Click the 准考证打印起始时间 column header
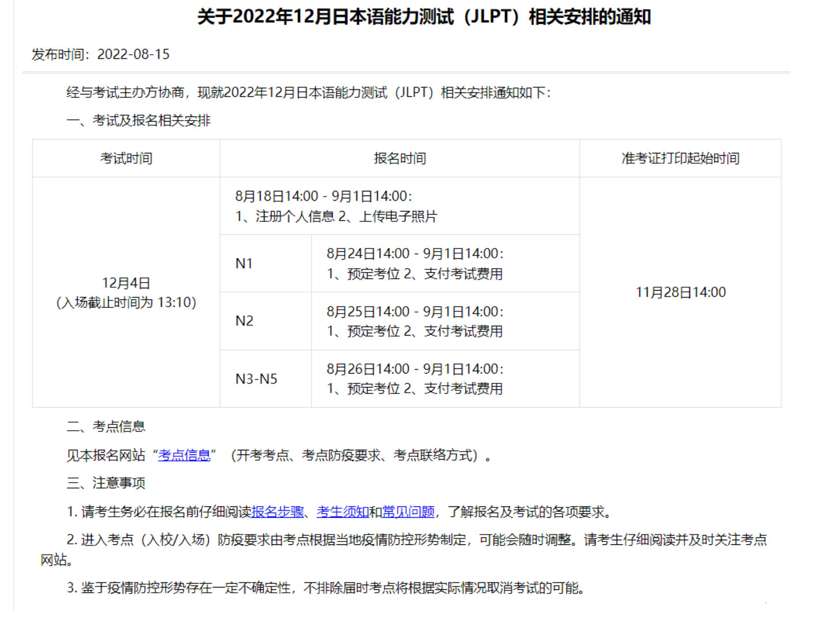Image resolution: width=840 pixels, height=617 pixels. pyautogui.click(x=680, y=158)
